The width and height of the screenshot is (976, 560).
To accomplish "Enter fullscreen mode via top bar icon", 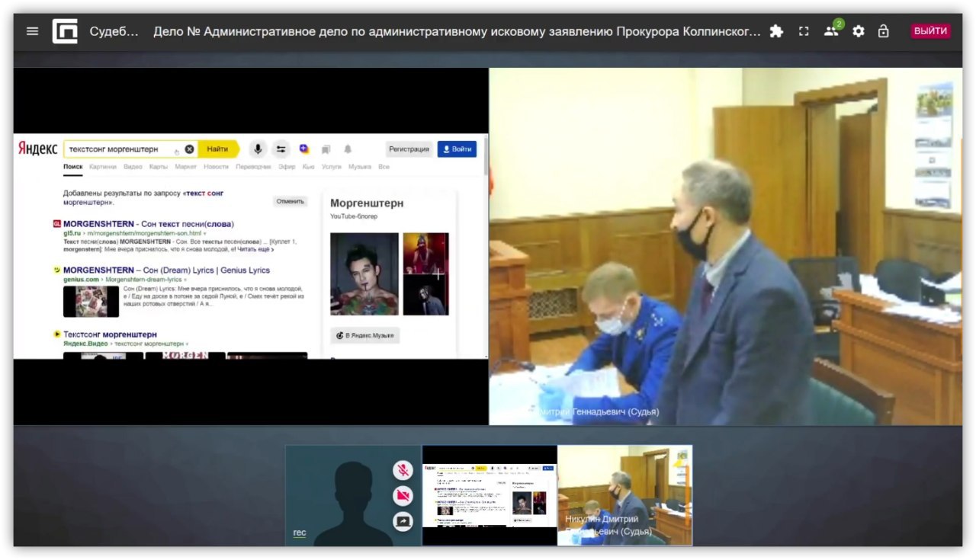I will pos(804,31).
